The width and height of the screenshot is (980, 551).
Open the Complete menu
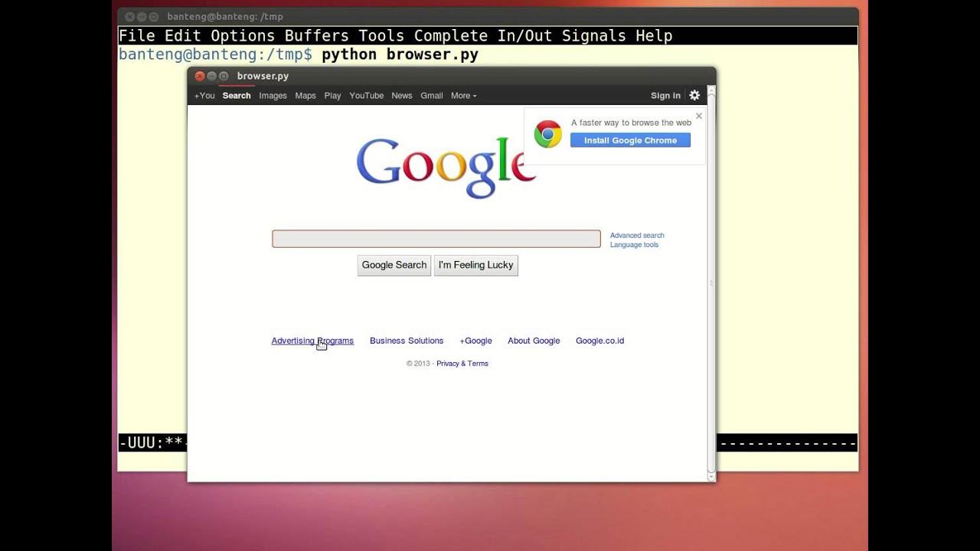click(451, 36)
